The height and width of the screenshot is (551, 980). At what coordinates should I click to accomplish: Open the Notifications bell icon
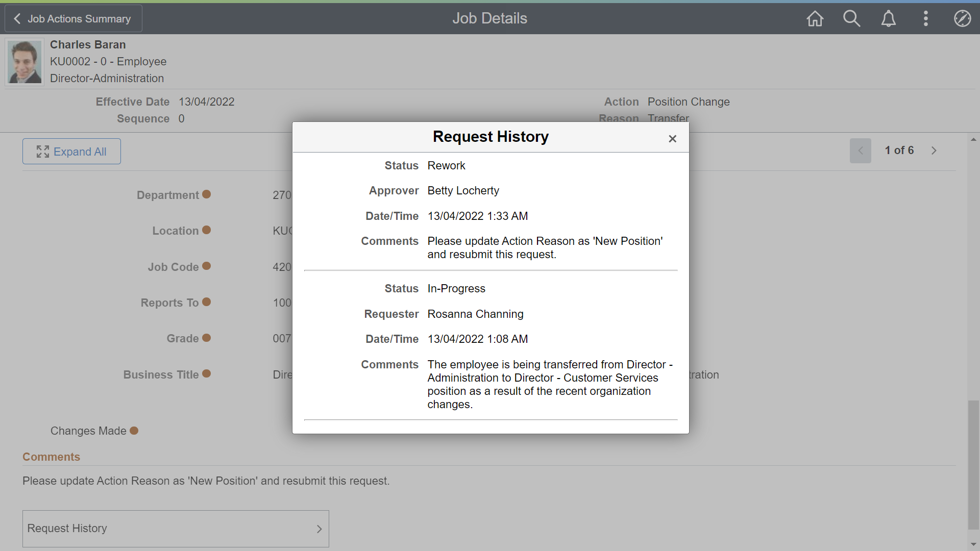pyautogui.click(x=889, y=19)
